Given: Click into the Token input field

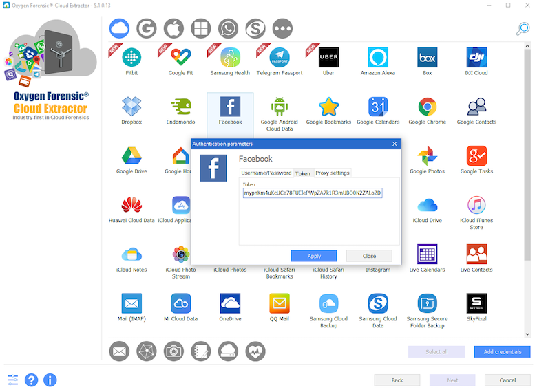Looking at the screenshot, I should click(x=313, y=193).
